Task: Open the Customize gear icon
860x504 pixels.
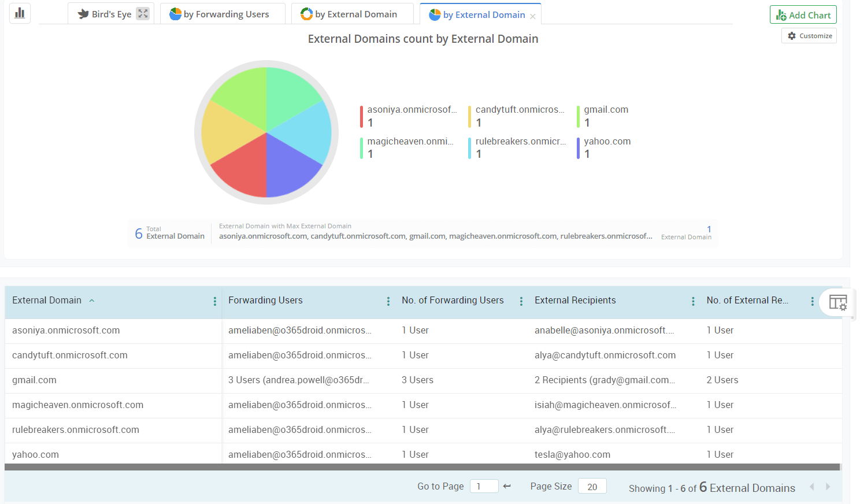Action: (791, 35)
